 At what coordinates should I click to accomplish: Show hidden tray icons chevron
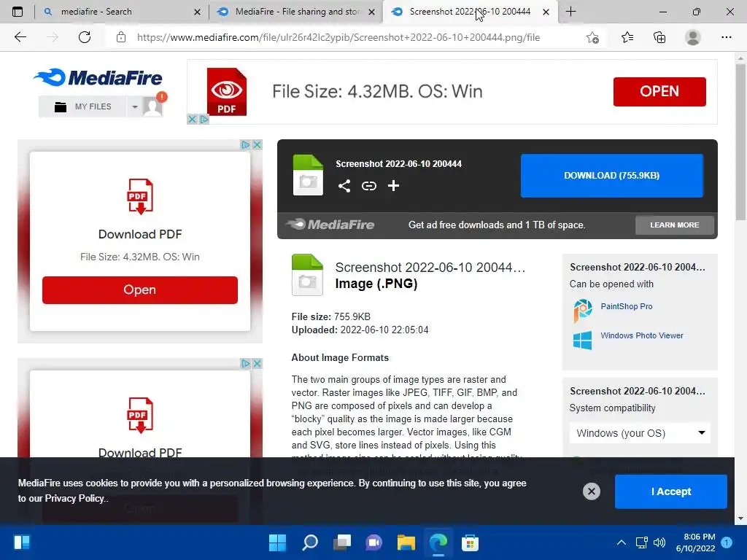(622, 542)
